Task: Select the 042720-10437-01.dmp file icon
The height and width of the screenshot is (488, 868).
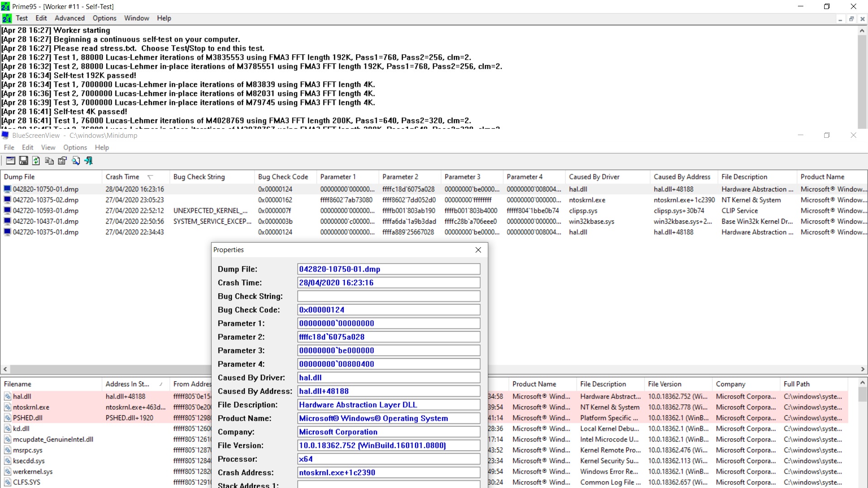Action: (x=7, y=221)
